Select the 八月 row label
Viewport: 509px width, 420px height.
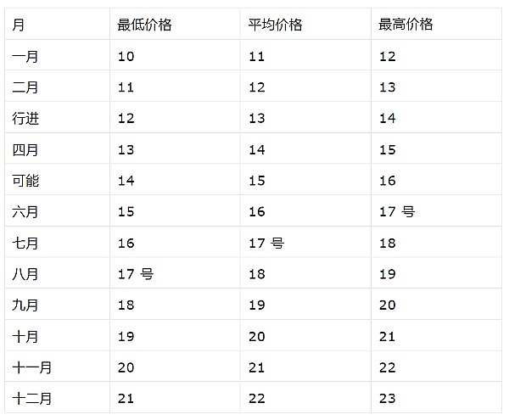click(25, 274)
